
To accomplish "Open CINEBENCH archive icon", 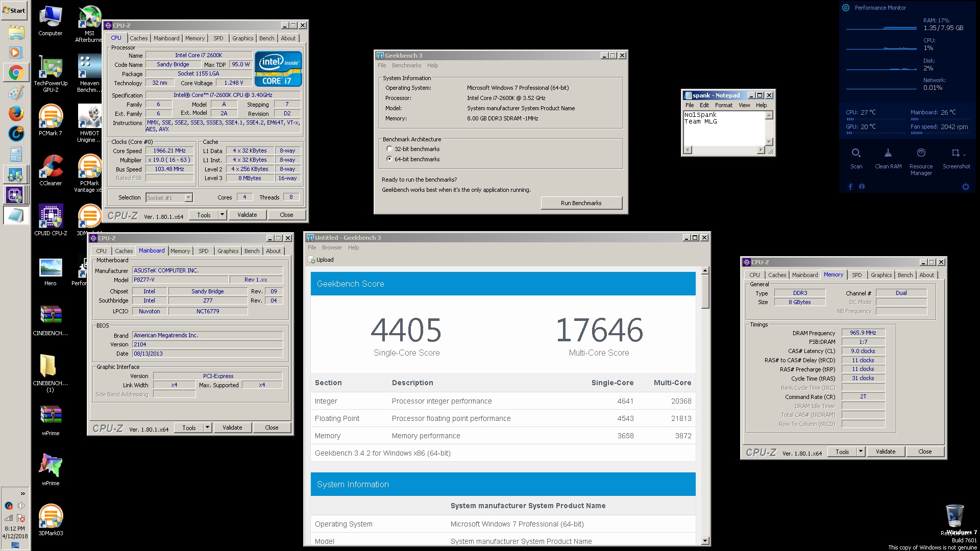I will (x=51, y=320).
